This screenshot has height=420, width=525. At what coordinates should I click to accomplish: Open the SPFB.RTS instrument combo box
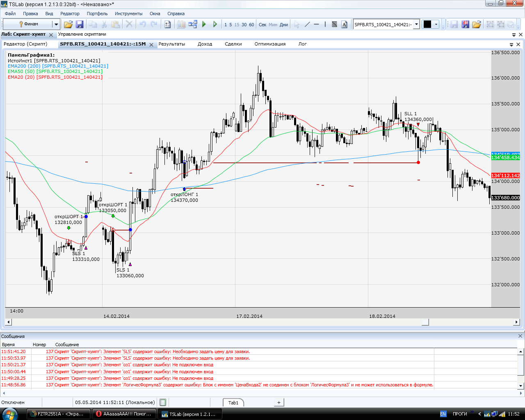point(416,25)
